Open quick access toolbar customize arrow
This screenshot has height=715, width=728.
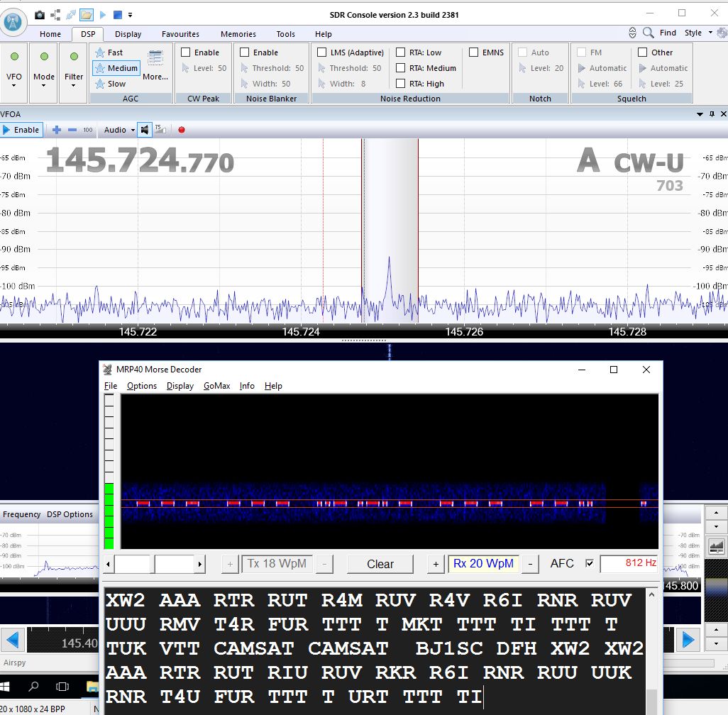[x=131, y=15]
